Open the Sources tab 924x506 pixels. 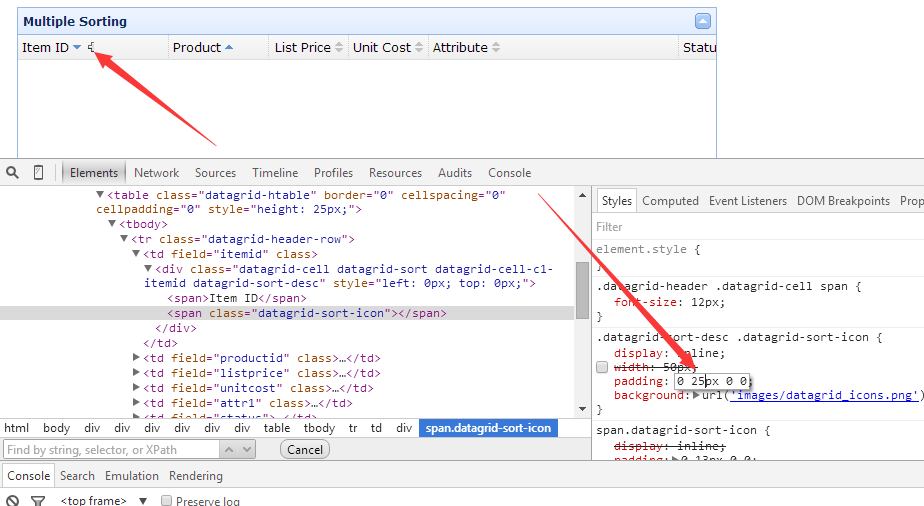point(215,173)
